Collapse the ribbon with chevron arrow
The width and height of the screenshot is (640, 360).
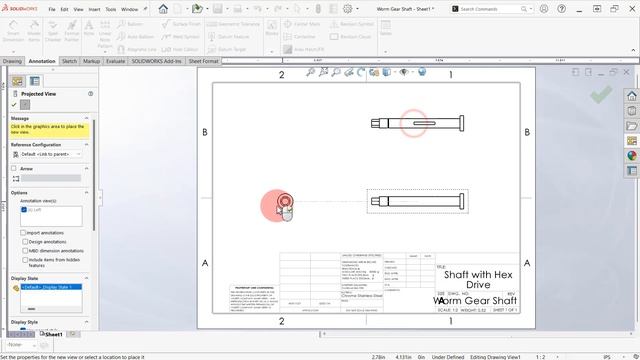pyautogui.click(x=633, y=50)
